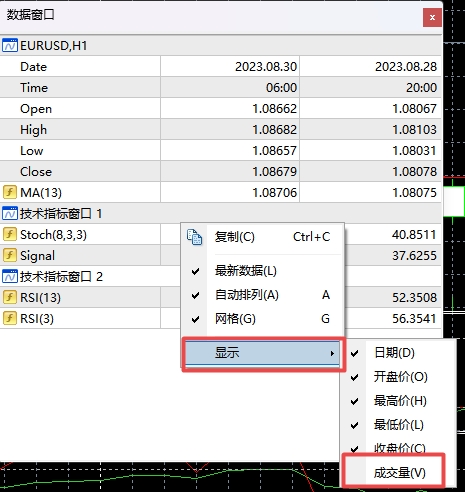The image size is (465, 492).
Task: Toggle 自动排列(A) option
Action: (x=263, y=295)
